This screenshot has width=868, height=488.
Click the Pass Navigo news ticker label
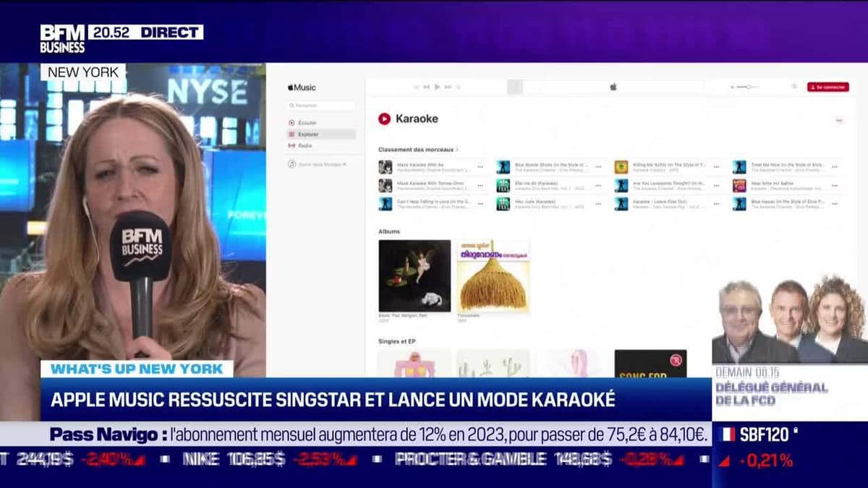tap(109, 435)
